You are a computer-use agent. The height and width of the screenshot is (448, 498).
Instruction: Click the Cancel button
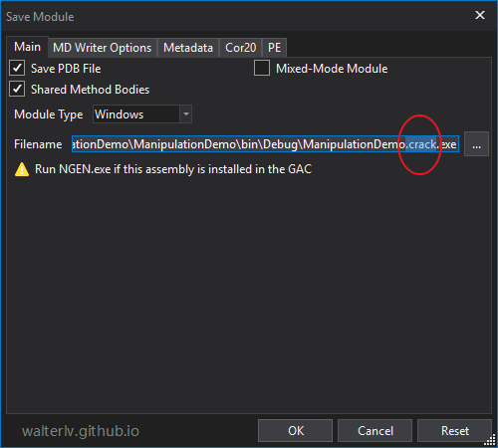coord(375,431)
